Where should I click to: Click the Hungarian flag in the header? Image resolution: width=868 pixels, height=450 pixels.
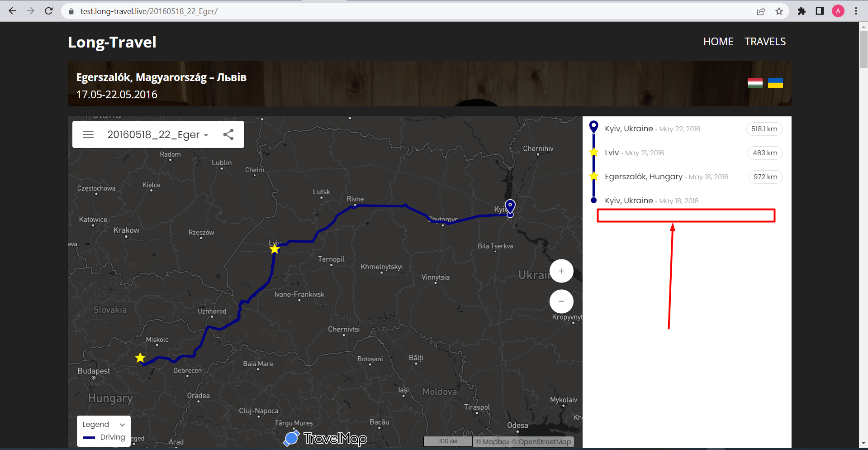click(754, 83)
